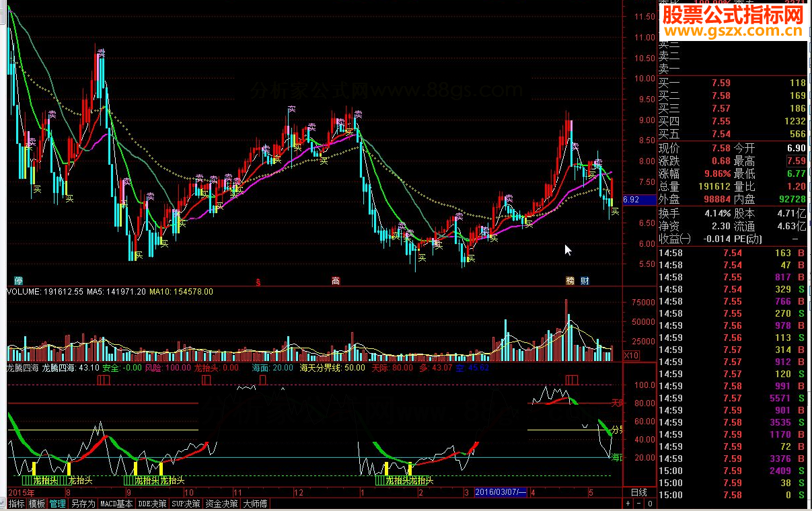Click the 3376 volume tick row
The width and height of the screenshot is (812, 511).
tap(733, 459)
